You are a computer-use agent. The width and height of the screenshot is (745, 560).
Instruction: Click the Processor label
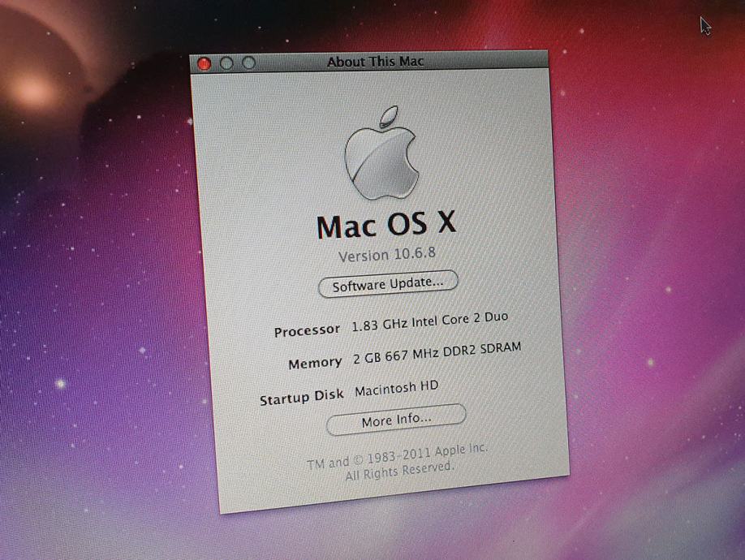pos(307,330)
